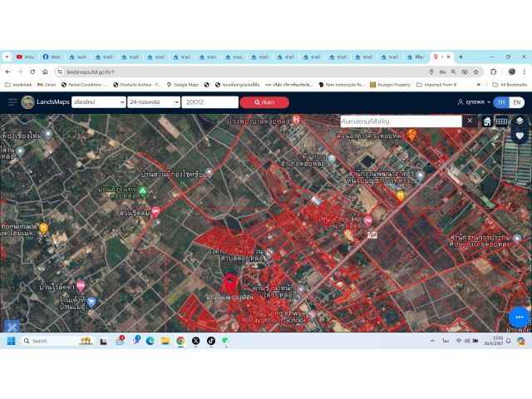Go back in browser
Image resolution: width=532 pixels, height=399 pixels.
click(7, 71)
